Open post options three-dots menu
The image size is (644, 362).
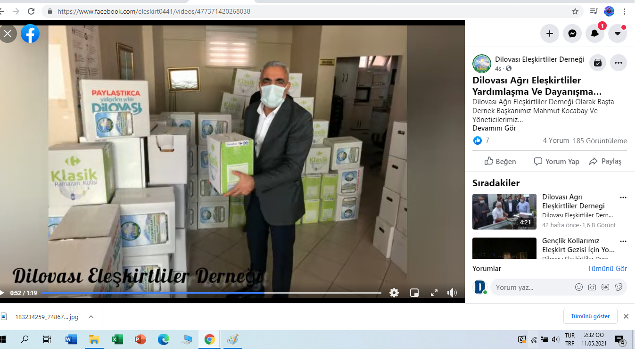click(619, 63)
